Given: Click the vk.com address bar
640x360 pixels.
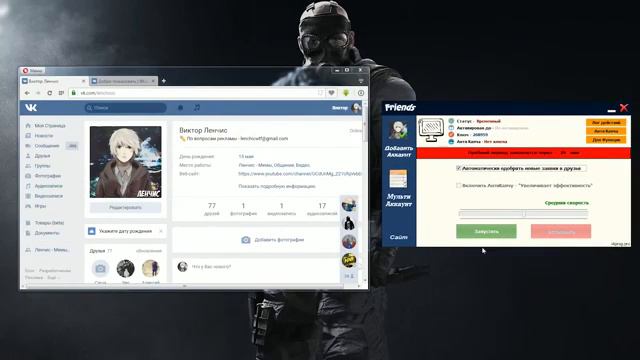Looking at the screenshot, I should [196, 93].
